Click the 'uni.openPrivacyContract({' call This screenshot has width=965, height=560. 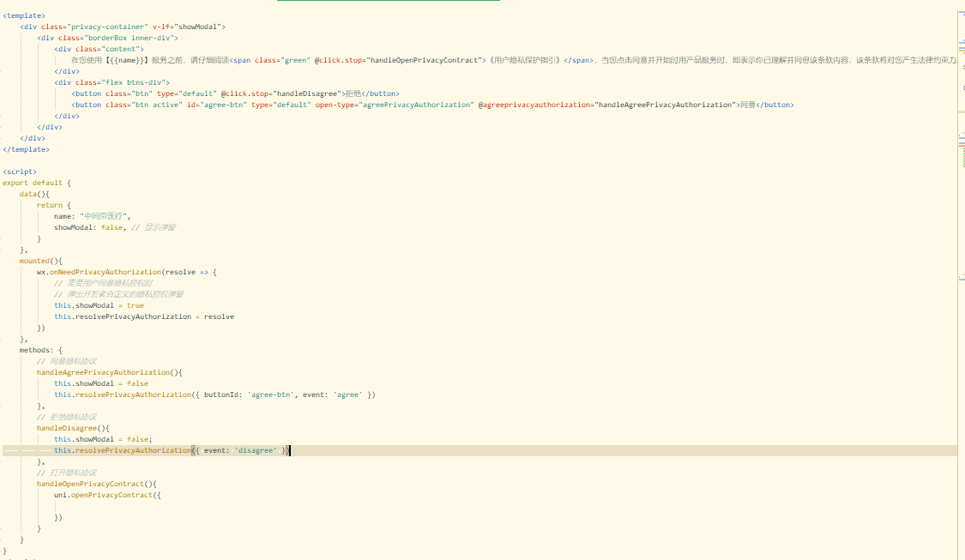pos(107,495)
